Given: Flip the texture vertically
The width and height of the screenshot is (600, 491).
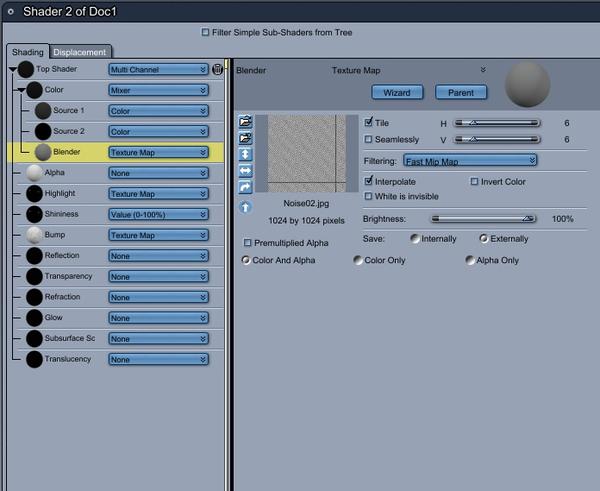Looking at the screenshot, I should coord(245,154).
